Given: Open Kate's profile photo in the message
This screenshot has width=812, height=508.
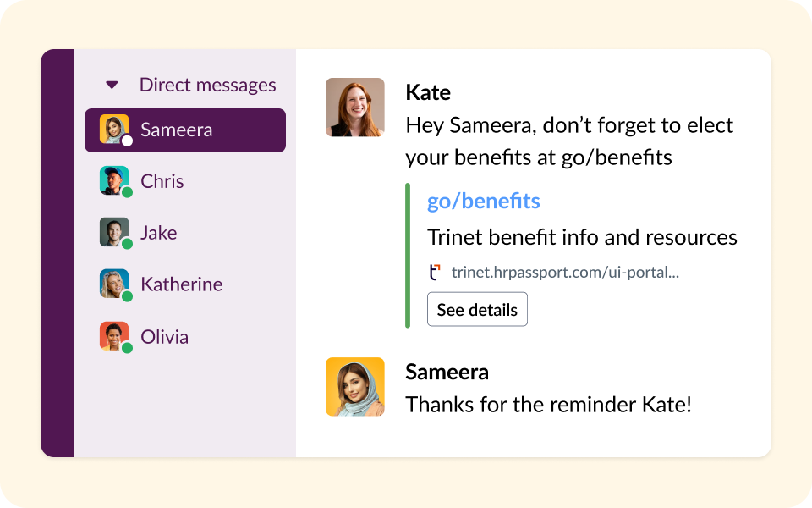Looking at the screenshot, I should [x=355, y=108].
